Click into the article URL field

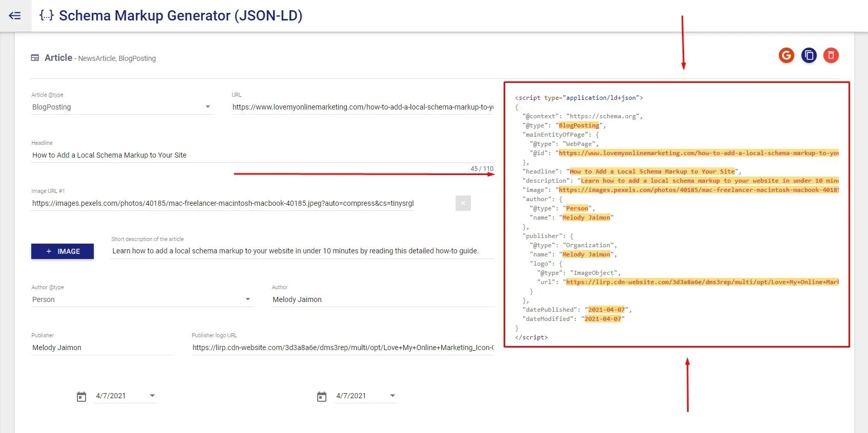363,107
